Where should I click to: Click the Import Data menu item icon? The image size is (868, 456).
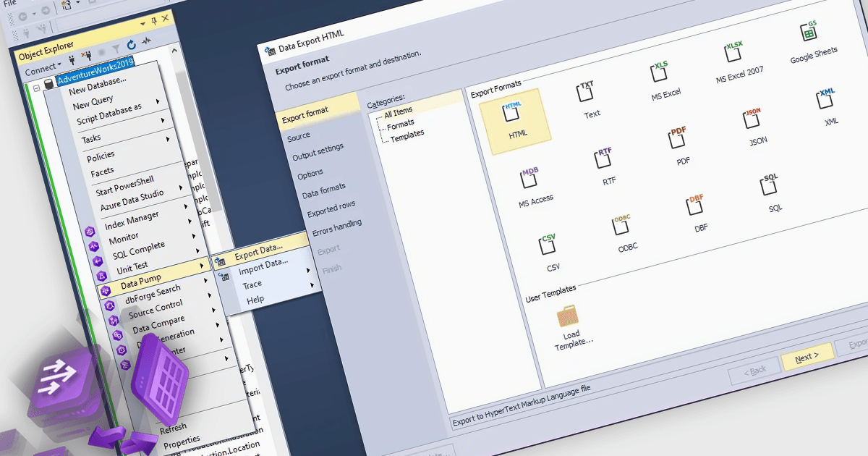click(225, 277)
